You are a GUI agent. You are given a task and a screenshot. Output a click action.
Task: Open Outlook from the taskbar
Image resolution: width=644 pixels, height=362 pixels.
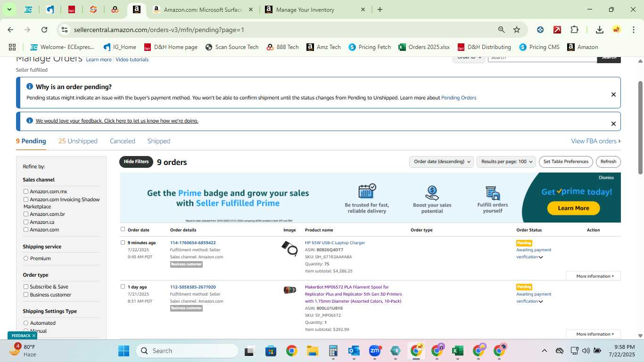354,351
